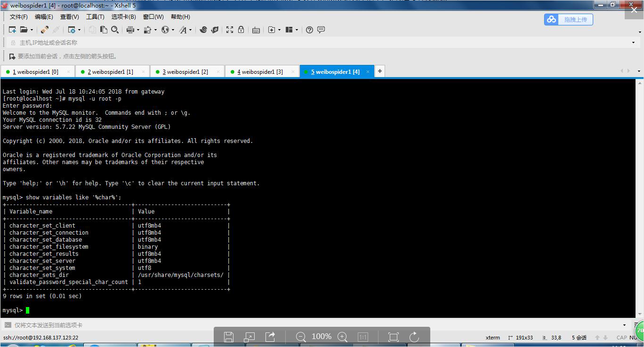Expand the font settings dropdown
This screenshot has height=347, width=644.
(190, 30)
